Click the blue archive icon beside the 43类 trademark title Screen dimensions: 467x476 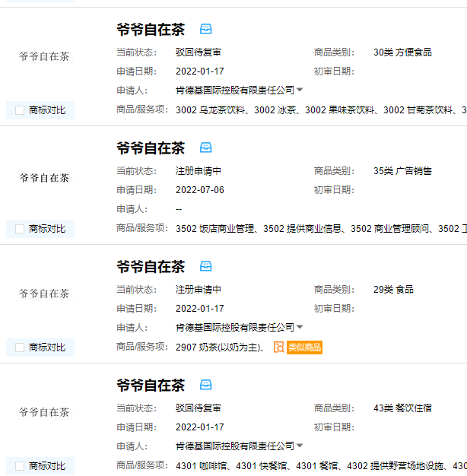point(205,385)
